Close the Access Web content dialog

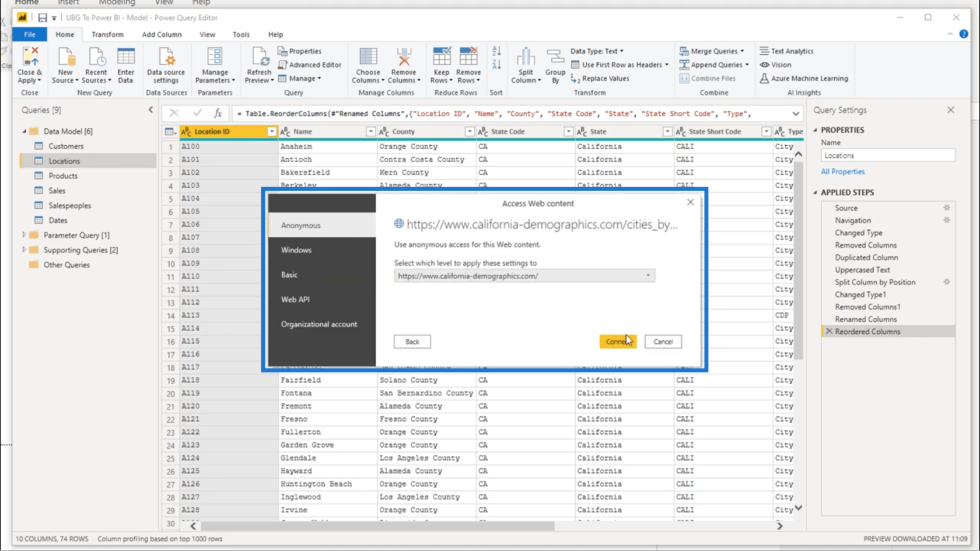(690, 202)
